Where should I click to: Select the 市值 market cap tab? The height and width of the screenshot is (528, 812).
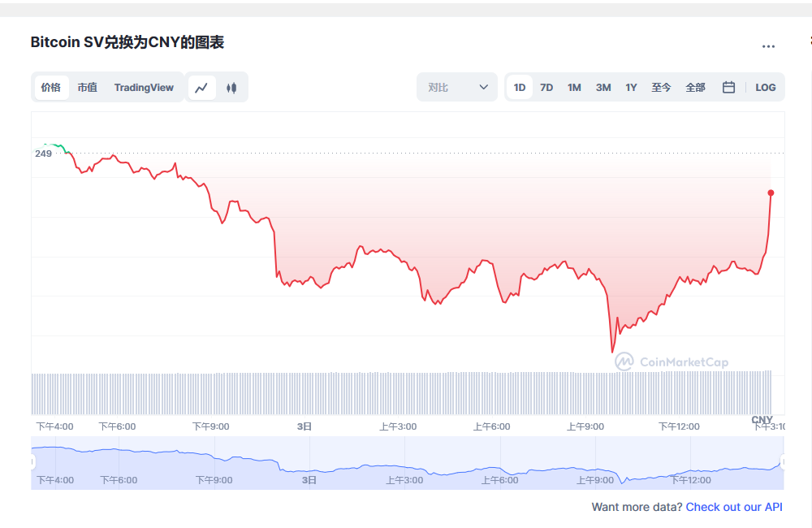[x=88, y=88]
